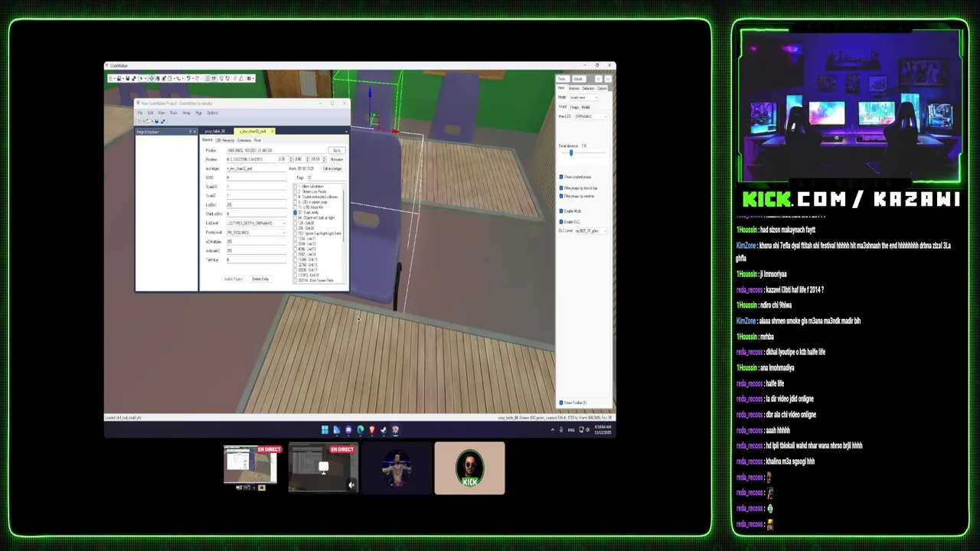Click Open icon in project window toolbar

click(x=148, y=121)
